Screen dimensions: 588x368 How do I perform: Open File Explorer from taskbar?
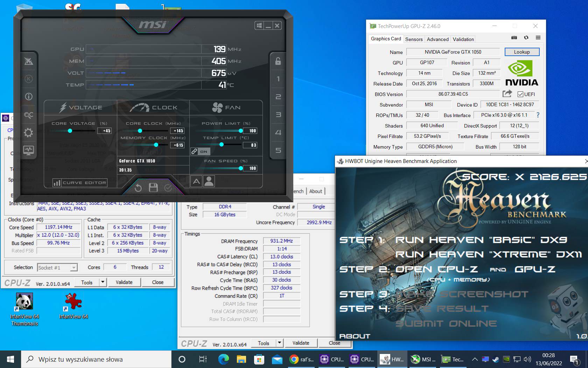click(241, 359)
